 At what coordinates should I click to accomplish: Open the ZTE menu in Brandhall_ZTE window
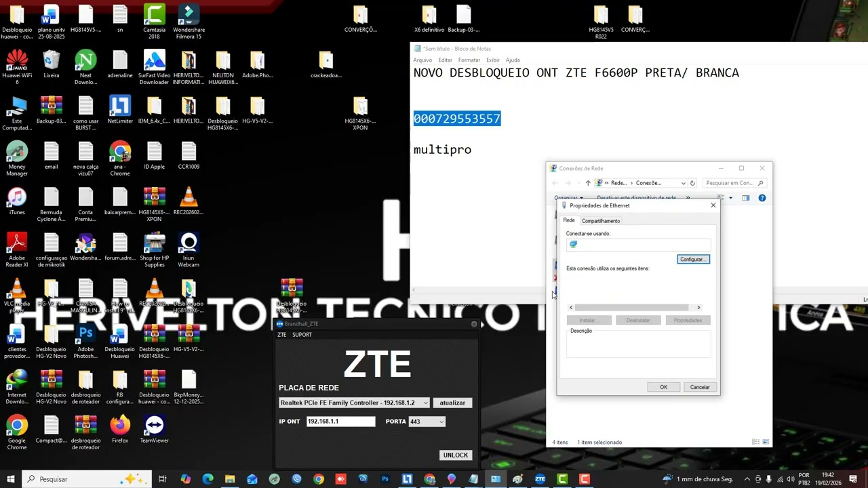point(281,335)
